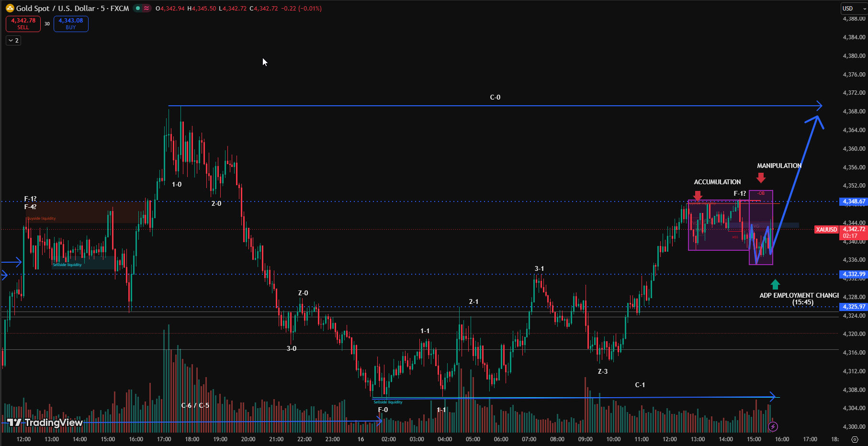Click 11:00 on the time axis
Image resolution: width=868 pixels, height=446 pixels.
pyautogui.click(x=642, y=439)
